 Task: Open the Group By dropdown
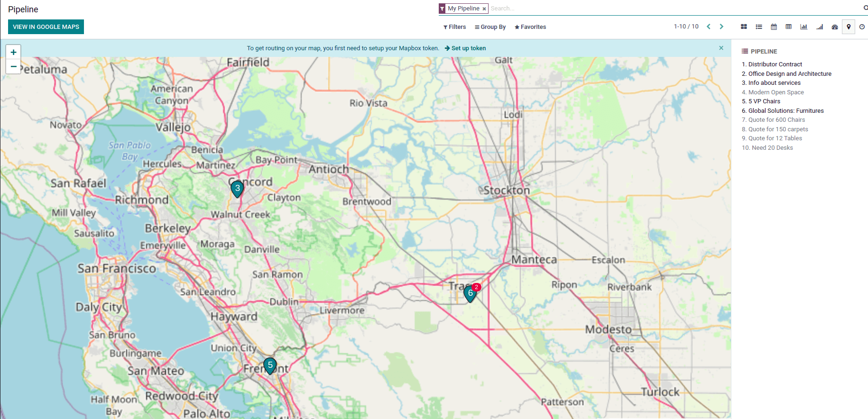point(490,27)
